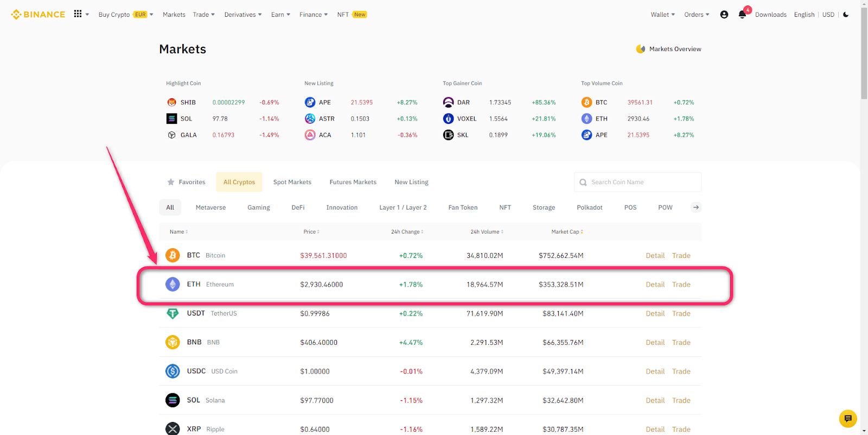Switch to the Futures Markets tab
Screen dimensions: 868x435
pyautogui.click(x=353, y=182)
